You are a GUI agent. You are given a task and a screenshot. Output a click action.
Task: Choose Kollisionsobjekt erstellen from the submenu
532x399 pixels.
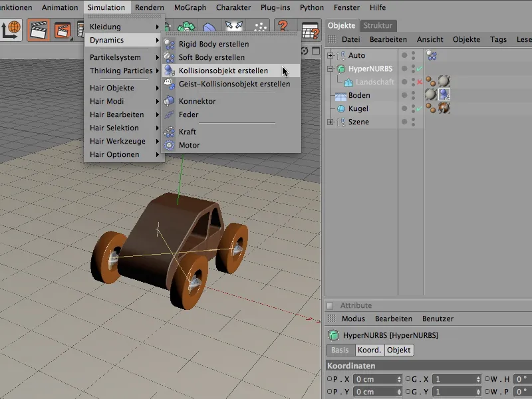[x=223, y=70]
